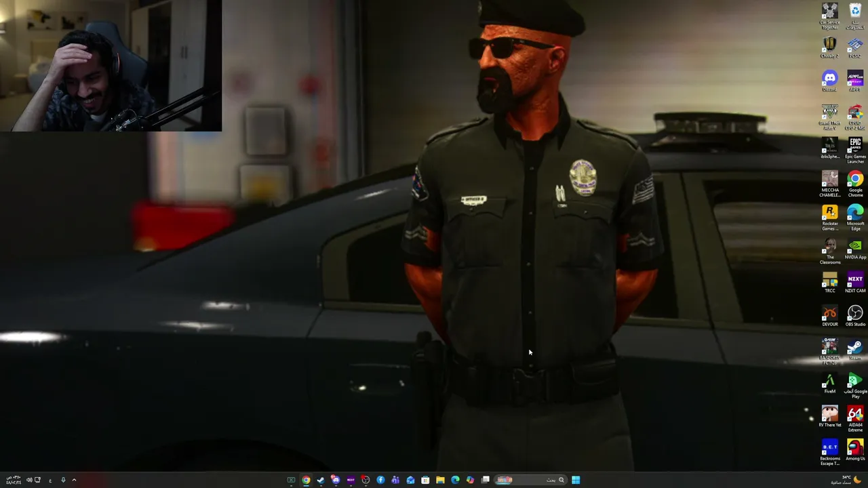Click the microphone icon in system tray
Image resolution: width=868 pixels, height=488 pixels.
tap(63, 480)
